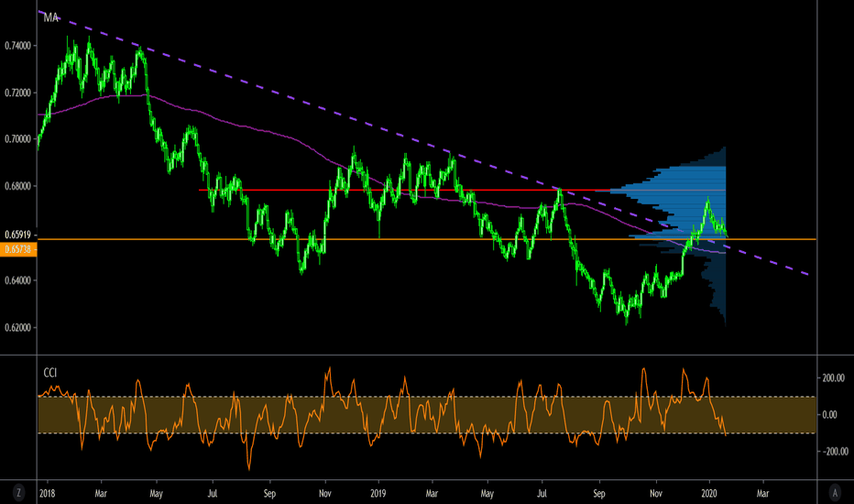The height and width of the screenshot is (504, 854).
Task: Click the 200.00 level on CCI scale
Action: click(833, 378)
